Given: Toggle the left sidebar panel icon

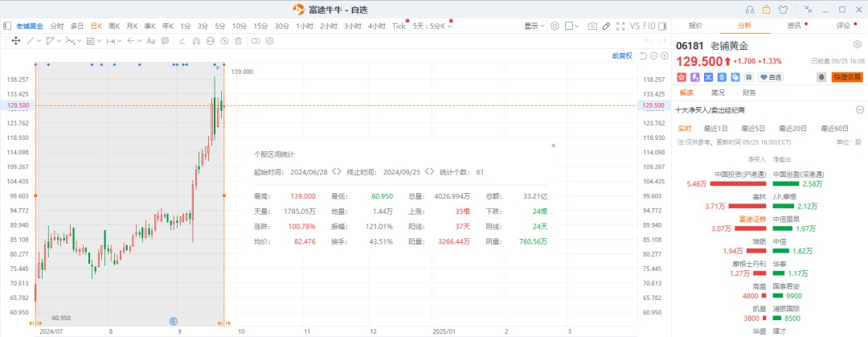Looking at the screenshot, I should tap(6, 26).
